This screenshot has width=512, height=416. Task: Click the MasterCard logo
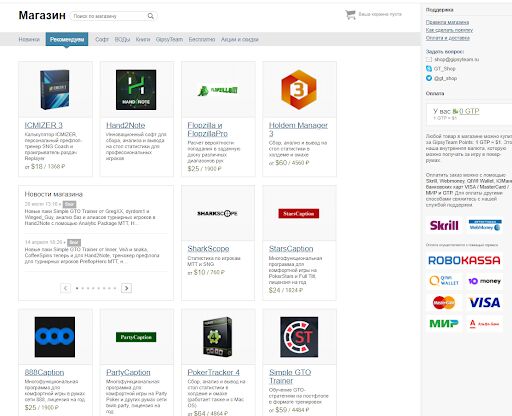click(x=444, y=303)
